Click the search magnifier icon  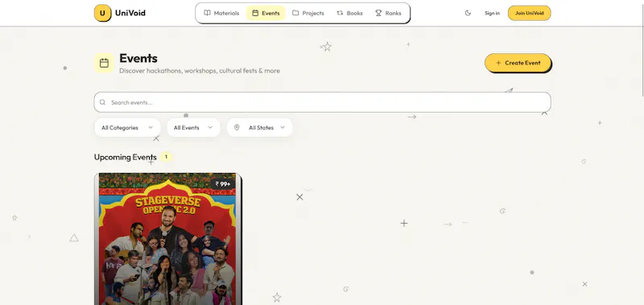click(x=102, y=102)
